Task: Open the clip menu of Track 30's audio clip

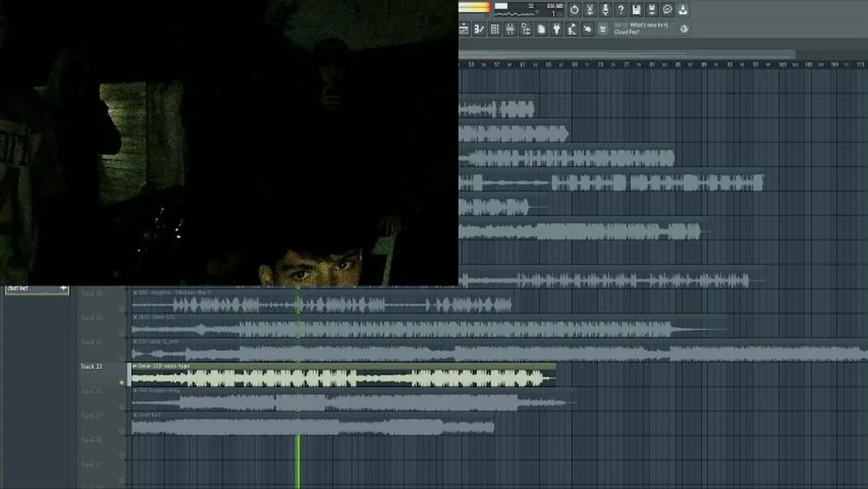Action: click(x=135, y=293)
